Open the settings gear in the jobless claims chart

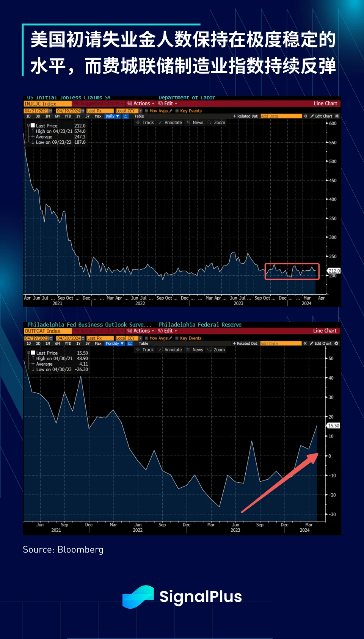[x=337, y=116]
